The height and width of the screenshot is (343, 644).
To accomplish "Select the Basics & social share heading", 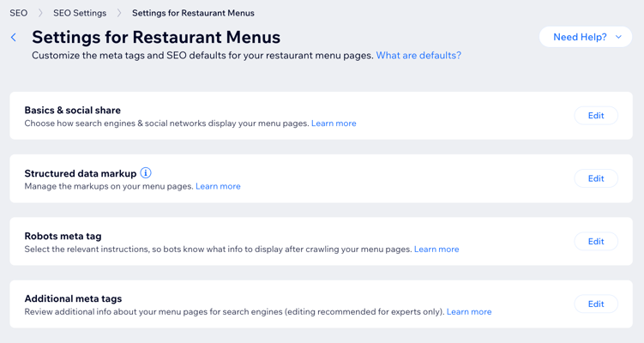I will (x=73, y=110).
